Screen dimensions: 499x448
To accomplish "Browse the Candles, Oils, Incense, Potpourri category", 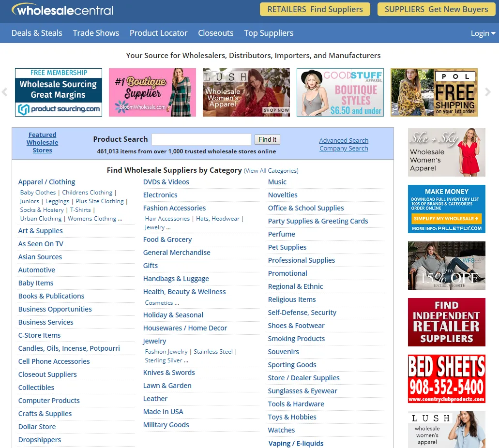I will (x=69, y=348).
